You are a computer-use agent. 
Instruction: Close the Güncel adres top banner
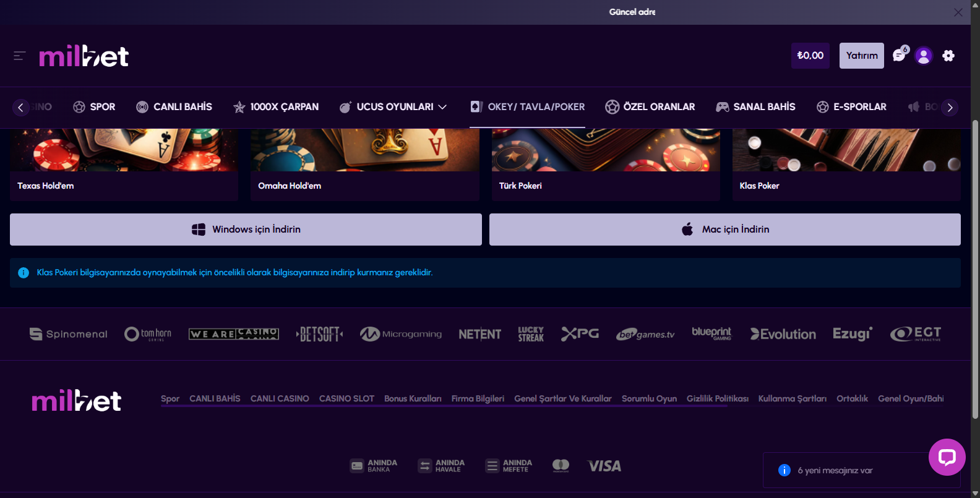click(x=958, y=12)
